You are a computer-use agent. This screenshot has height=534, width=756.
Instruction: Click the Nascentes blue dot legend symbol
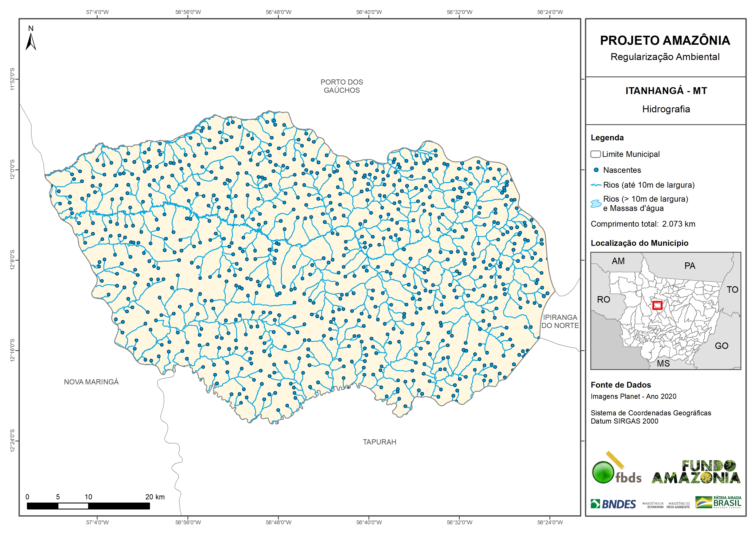point(596,170)
